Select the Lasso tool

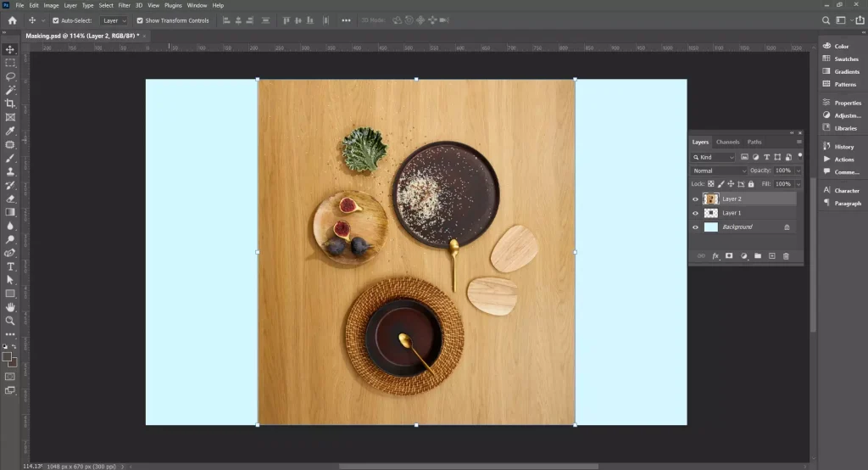[10, 76]
